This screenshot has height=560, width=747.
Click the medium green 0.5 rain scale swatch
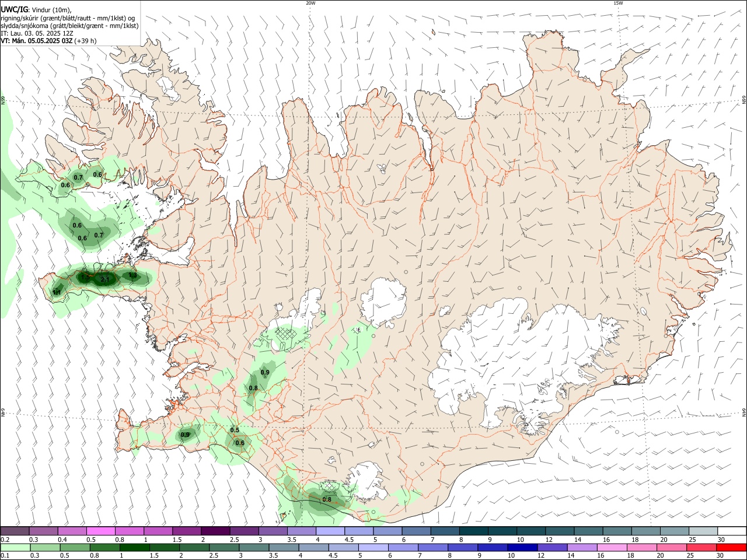[75, 547]
